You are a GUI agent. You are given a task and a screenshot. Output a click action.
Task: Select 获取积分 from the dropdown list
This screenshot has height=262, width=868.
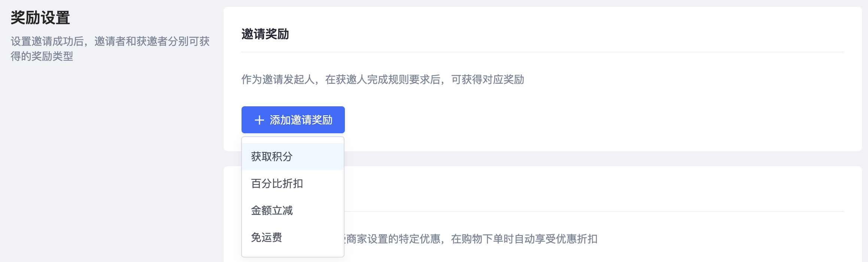click(x=272, y=156)
